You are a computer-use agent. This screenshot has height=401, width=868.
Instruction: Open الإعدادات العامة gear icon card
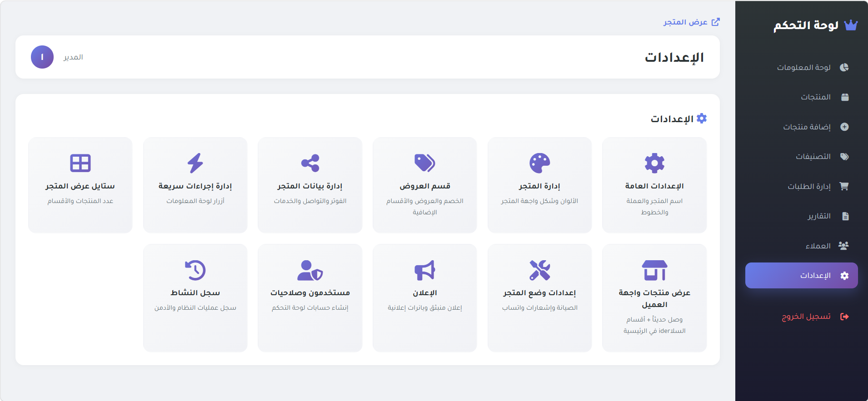tap(654, 163)
